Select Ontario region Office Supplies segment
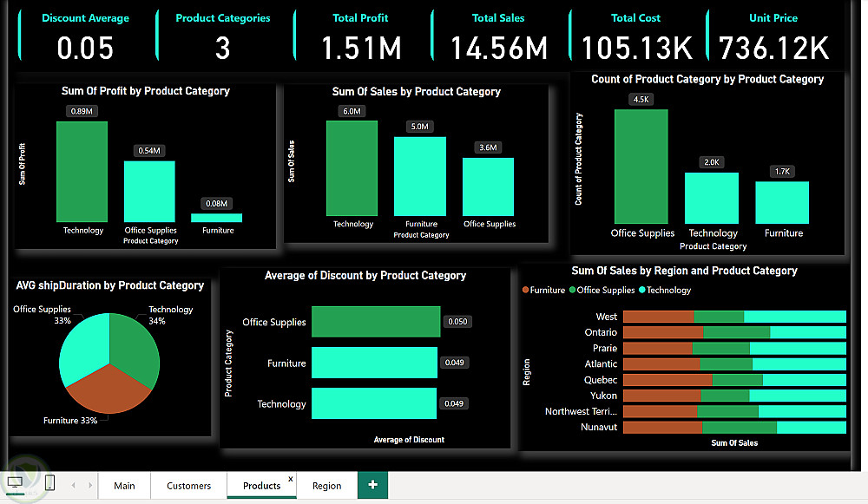Viewport: 868px width, 504px height. [736, 332]
